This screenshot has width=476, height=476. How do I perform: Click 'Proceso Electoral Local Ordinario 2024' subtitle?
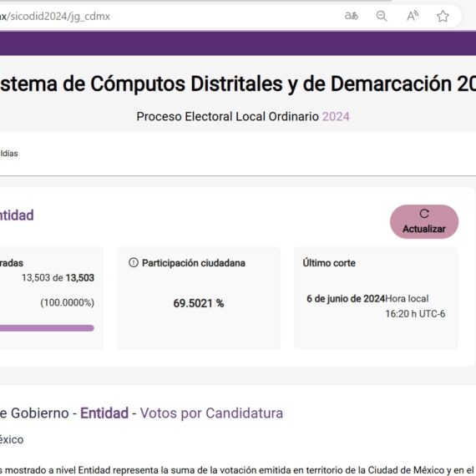coord(243,117)
